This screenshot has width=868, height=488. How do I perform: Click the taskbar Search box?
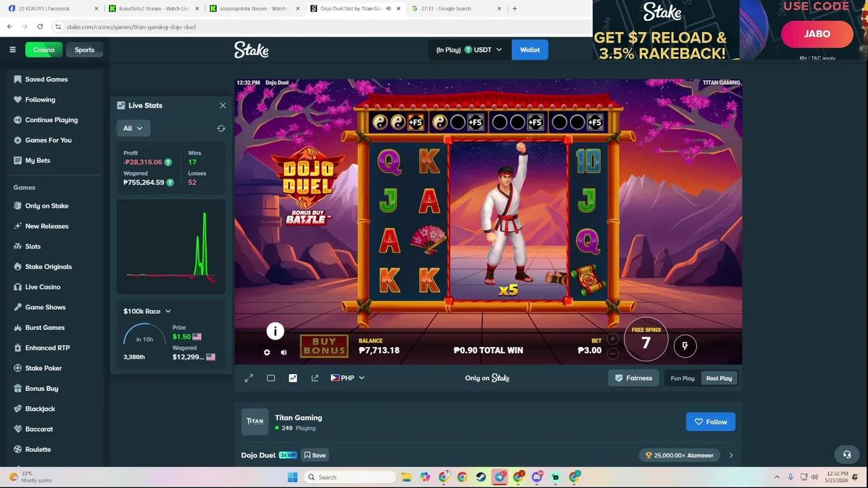(x=349, y=477)
